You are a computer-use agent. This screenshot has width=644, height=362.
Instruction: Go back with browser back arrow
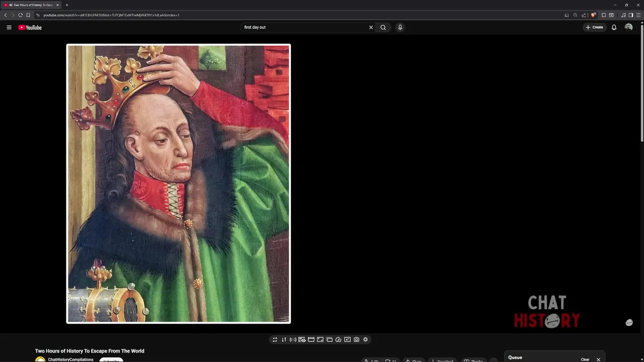click(6, 15)
